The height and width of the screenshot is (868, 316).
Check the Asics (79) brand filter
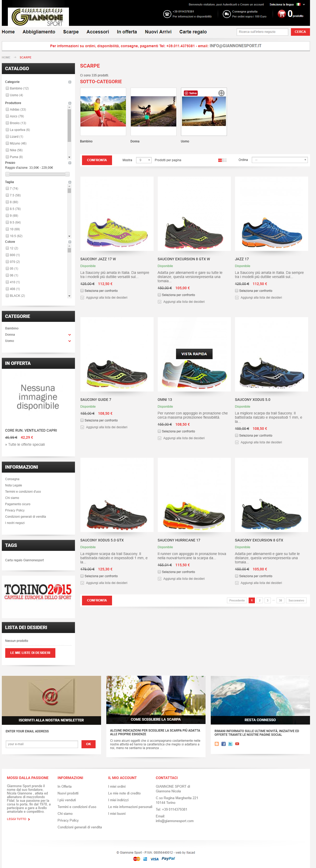[7, 116]
